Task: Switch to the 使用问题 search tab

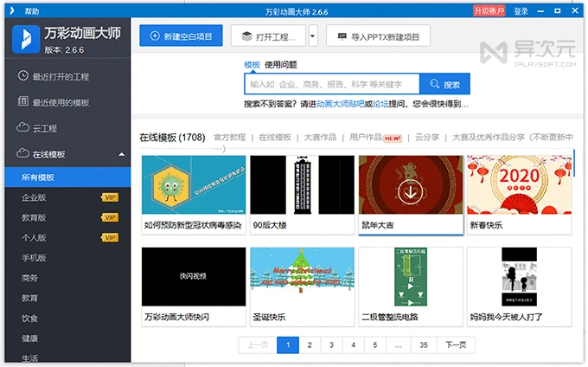Action: 281,65
